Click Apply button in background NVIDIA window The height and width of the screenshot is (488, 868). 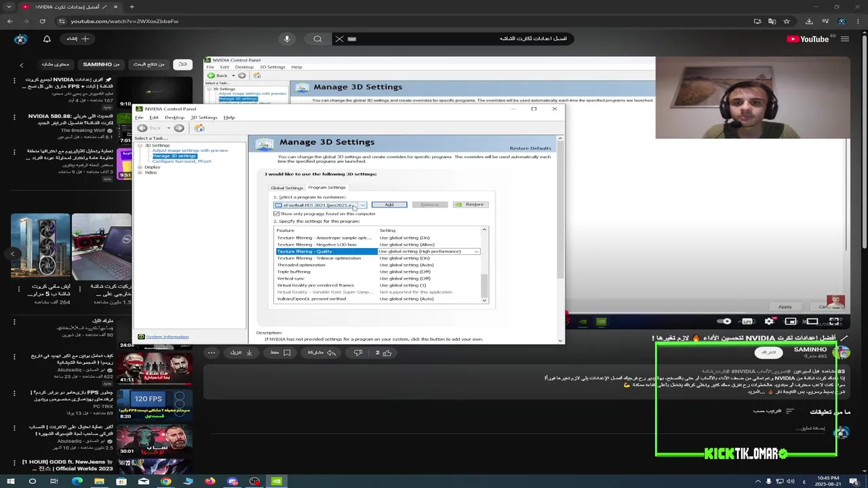[785, 306]
